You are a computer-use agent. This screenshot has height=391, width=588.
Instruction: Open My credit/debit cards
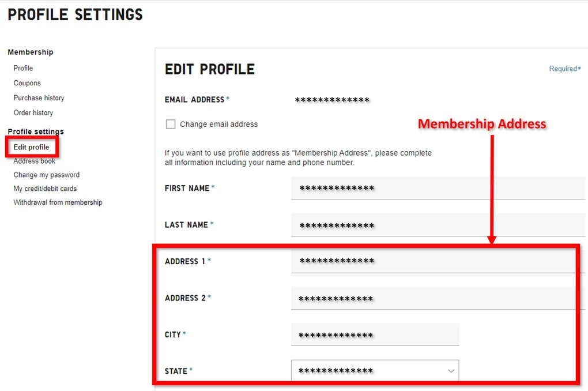[45, 189]
